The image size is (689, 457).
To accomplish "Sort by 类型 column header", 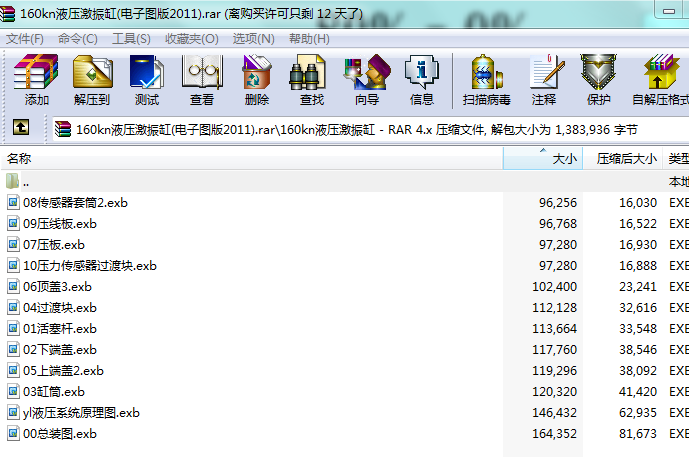I will click(x=677, y=158).
